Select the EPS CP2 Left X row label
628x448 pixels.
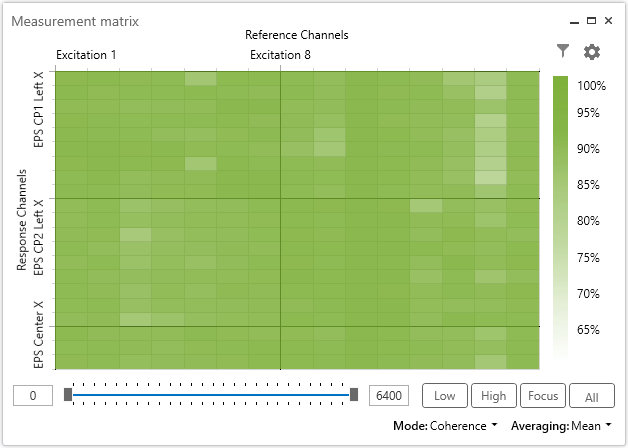pyautogui.click(x=40, y=236)
